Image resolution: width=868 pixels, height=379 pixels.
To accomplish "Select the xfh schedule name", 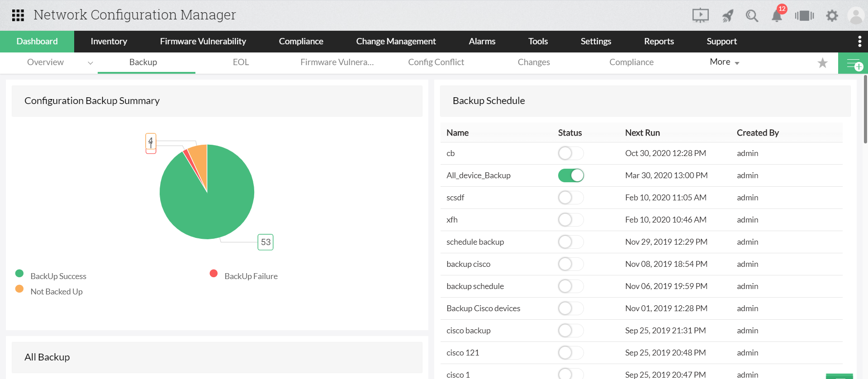I will tap(452, 220).
